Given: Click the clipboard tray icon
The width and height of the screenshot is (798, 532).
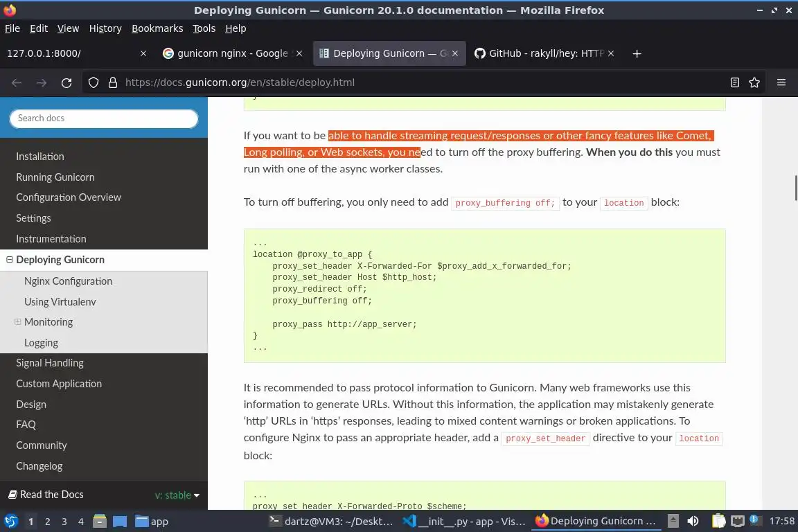Looking at the screenshot, I should pyautogui.click(x=718, y=521).
